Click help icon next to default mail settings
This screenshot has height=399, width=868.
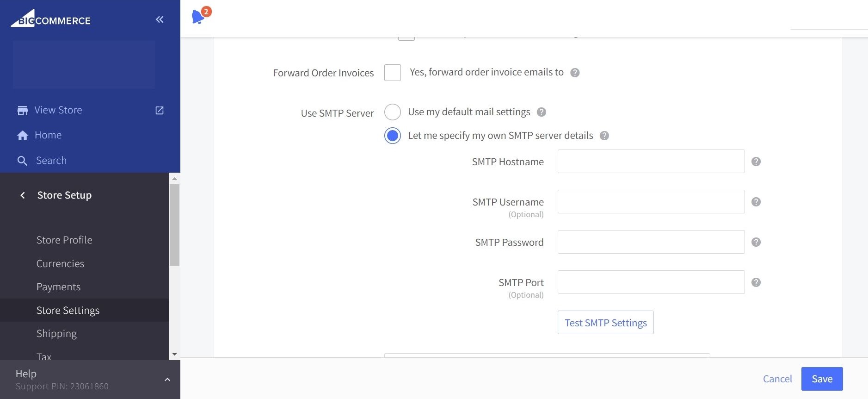tap(542, 112)
